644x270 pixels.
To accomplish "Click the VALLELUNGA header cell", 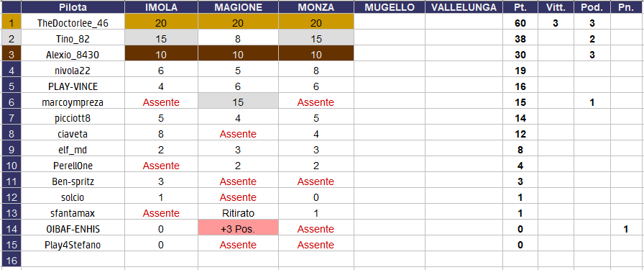I will pos(464,7).
